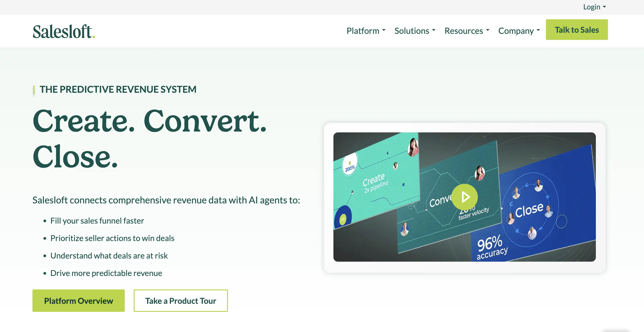Open the Login dropdown
The image size is (644, 332).
tap(594, 7)
